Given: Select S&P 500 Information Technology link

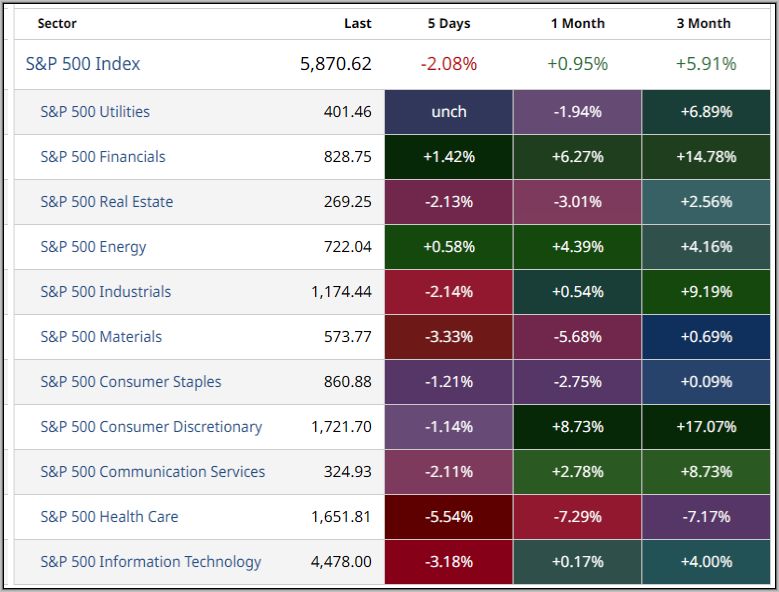Looking at the screenshot, I should [x=151, y=562].
